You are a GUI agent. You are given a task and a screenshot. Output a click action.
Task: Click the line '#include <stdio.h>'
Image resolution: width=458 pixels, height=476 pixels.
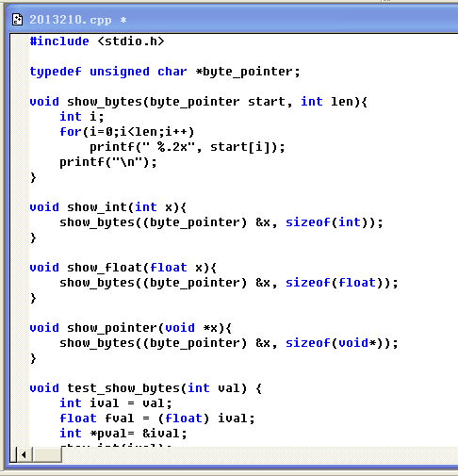97,41
